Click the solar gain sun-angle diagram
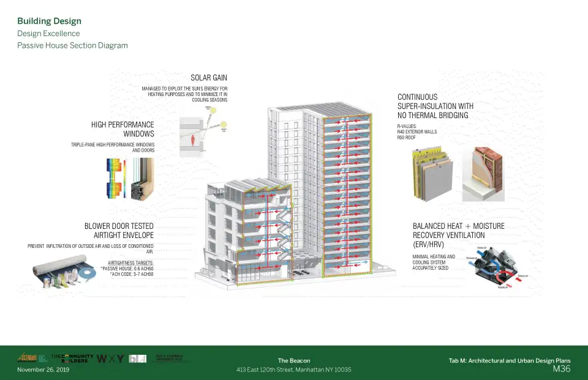The image size is (588, 380). point(203,131)
